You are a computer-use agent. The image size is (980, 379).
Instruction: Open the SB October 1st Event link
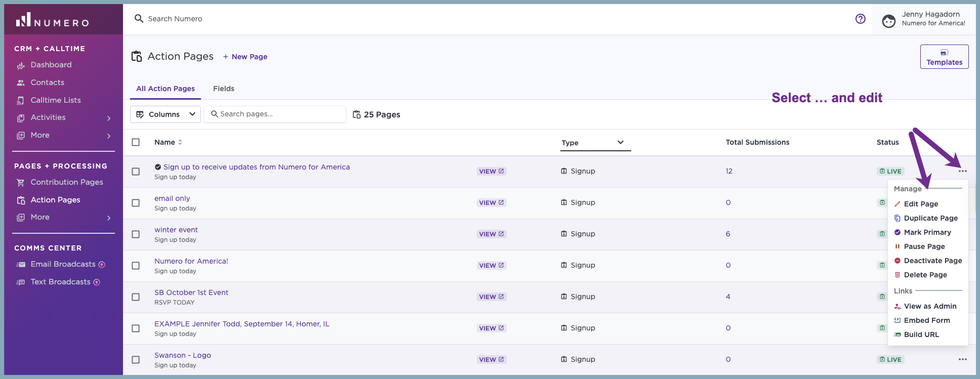[x=191, y=292]
